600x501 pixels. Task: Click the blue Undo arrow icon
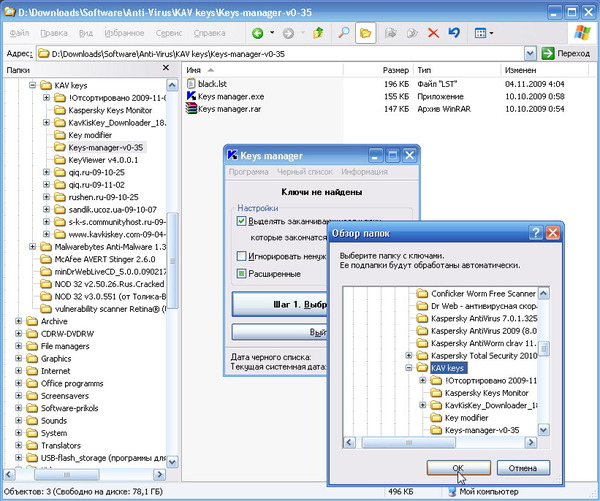coord(454,33)
